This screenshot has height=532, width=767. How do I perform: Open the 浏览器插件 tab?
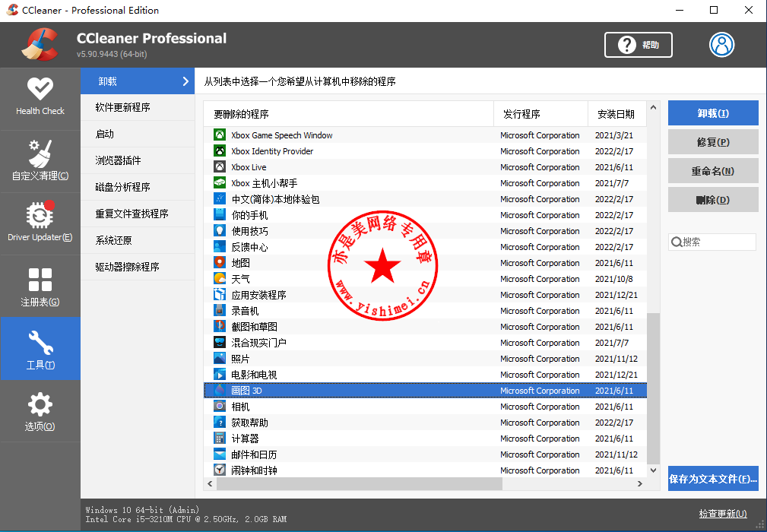138,160
